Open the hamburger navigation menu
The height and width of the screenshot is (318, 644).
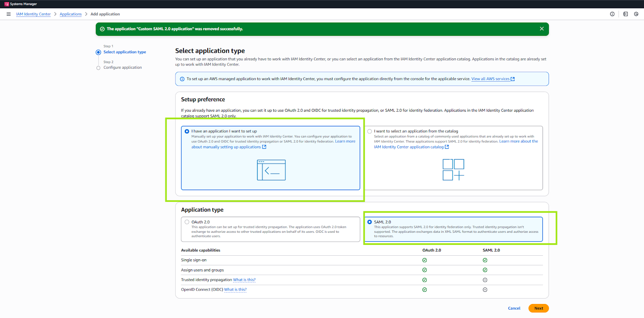tap(8, 14)
